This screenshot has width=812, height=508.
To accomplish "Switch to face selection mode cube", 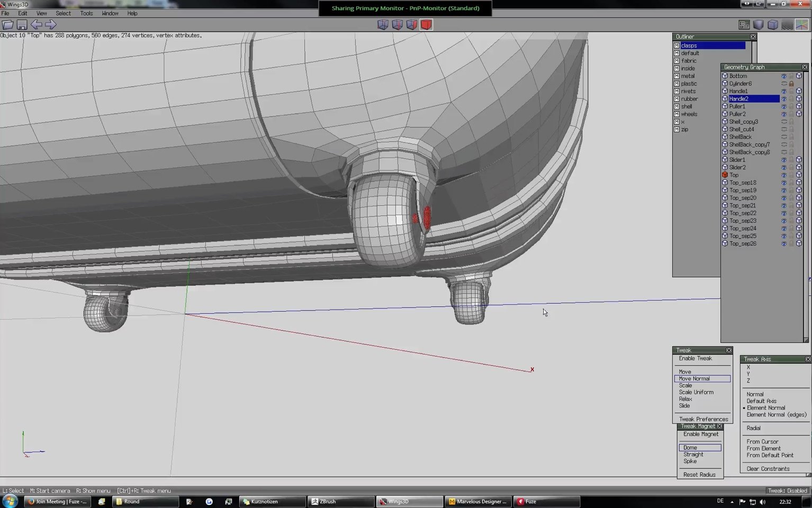I will 411,24.
